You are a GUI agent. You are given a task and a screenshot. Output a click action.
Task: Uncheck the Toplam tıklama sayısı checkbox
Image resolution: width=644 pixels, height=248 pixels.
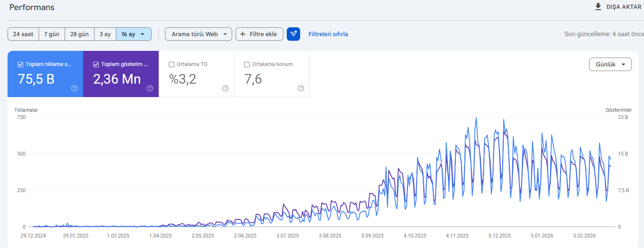[x=20, y=64]
